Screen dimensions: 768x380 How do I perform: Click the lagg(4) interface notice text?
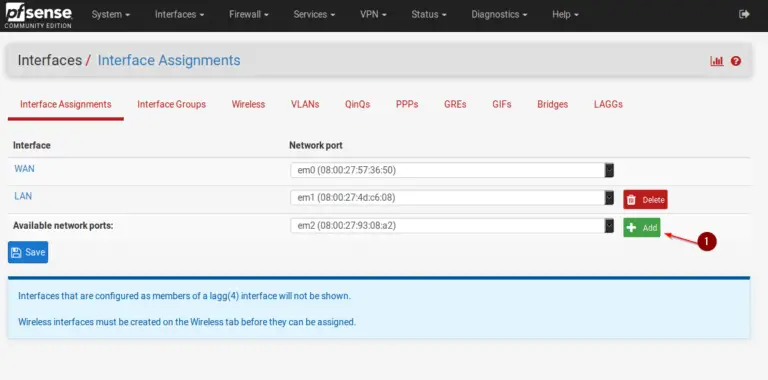pos(184,296)
